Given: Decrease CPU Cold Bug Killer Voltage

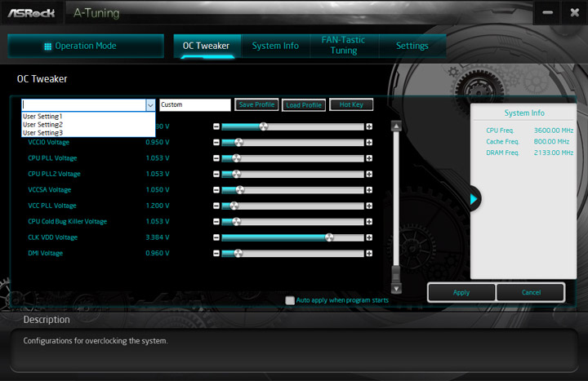Looking at the screenshot, I should pyautogui.click(x=216, y=222).
